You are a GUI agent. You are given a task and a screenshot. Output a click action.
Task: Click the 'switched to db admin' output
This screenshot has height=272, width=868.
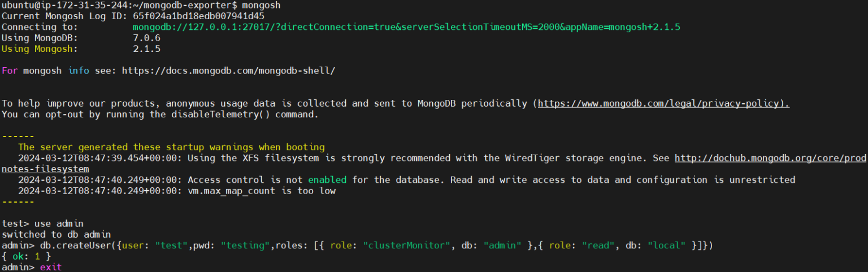(57, 234)
